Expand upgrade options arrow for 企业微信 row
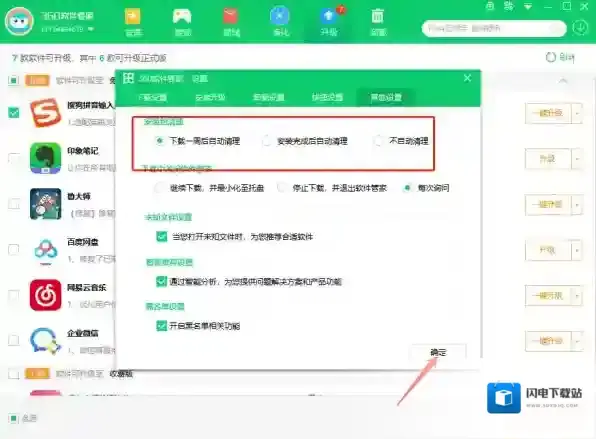Viewport: 596px width, 439px height. point(577,341)
